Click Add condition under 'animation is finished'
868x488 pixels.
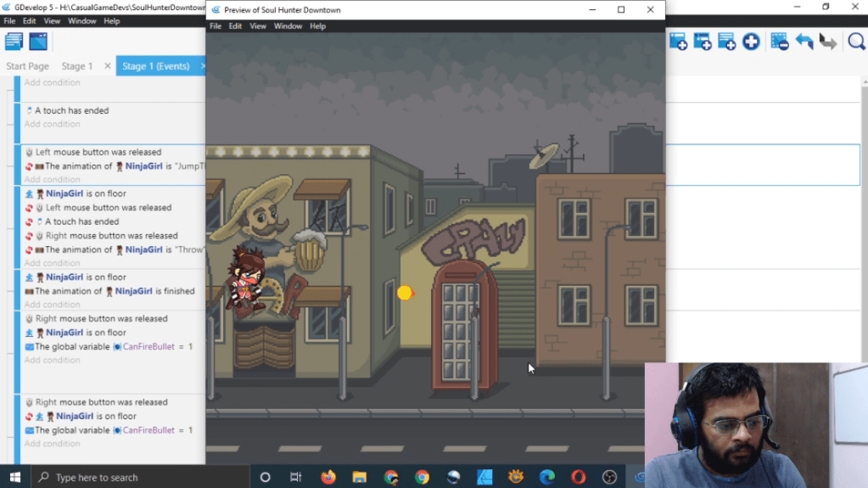[x=52, y=305]
